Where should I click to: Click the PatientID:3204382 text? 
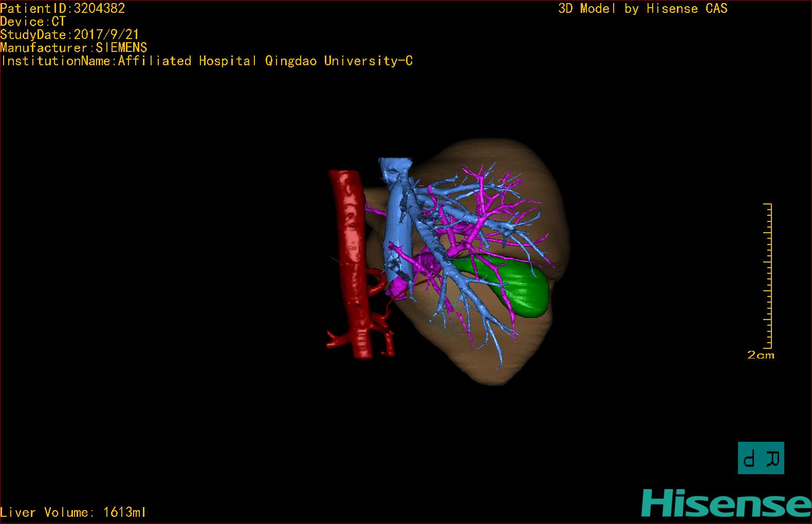[63, 8]
